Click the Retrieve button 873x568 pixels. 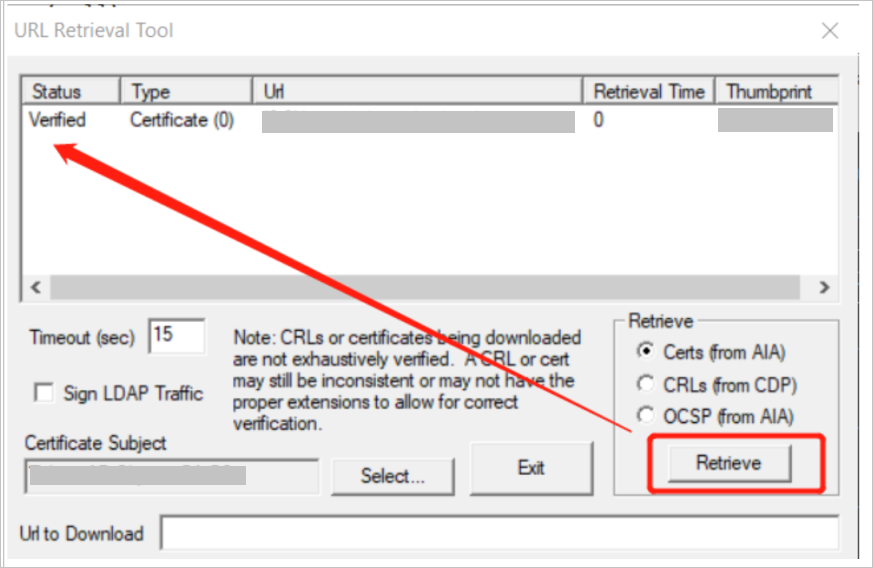(729, 463)
